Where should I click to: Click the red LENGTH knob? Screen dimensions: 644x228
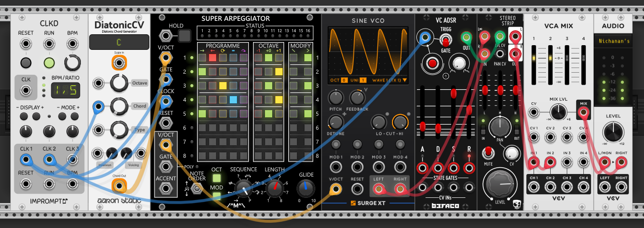click(x=274, y=189)
